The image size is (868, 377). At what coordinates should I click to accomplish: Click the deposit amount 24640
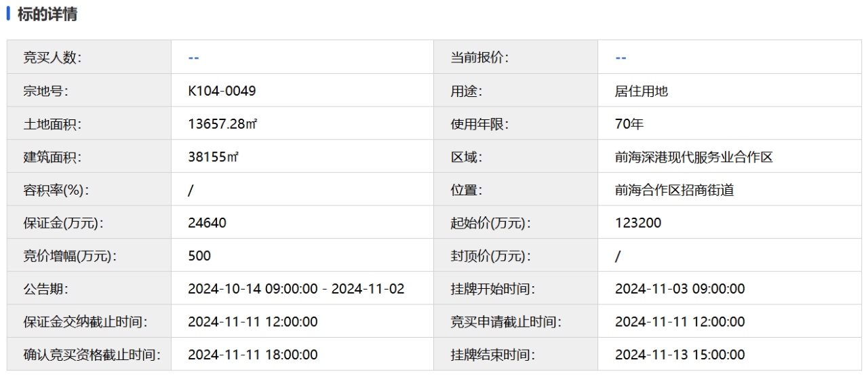point(207,223)
